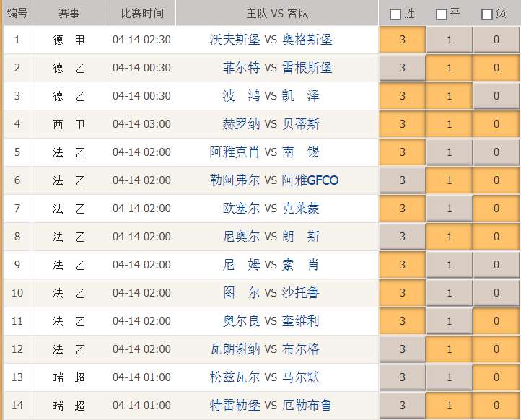
Task: Toggle draw (1) for match 12 瓦朗谢纳
Action: click(x=450, y=349)
